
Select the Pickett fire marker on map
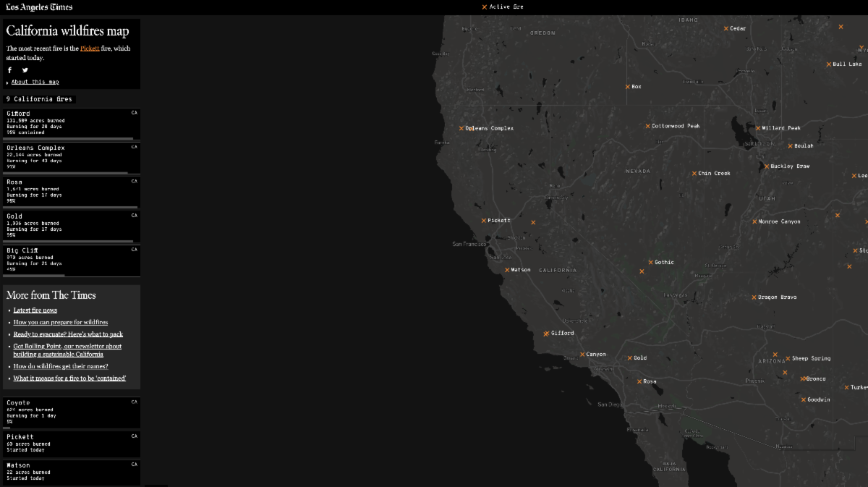[x=484, y=221]
